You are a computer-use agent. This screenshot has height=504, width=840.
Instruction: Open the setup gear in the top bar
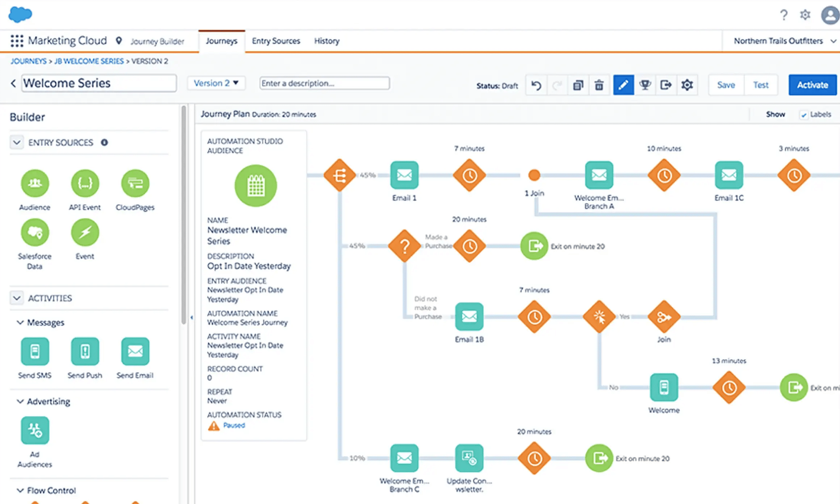click(805, 15)
